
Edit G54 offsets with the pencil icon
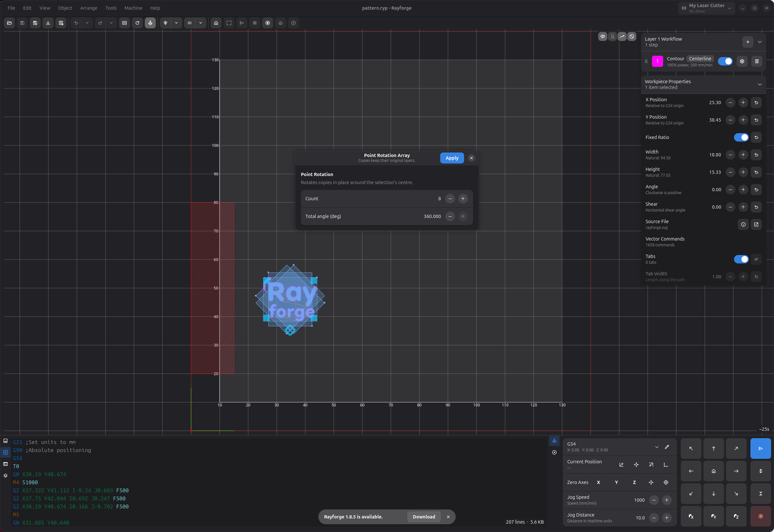click(667, 447)
